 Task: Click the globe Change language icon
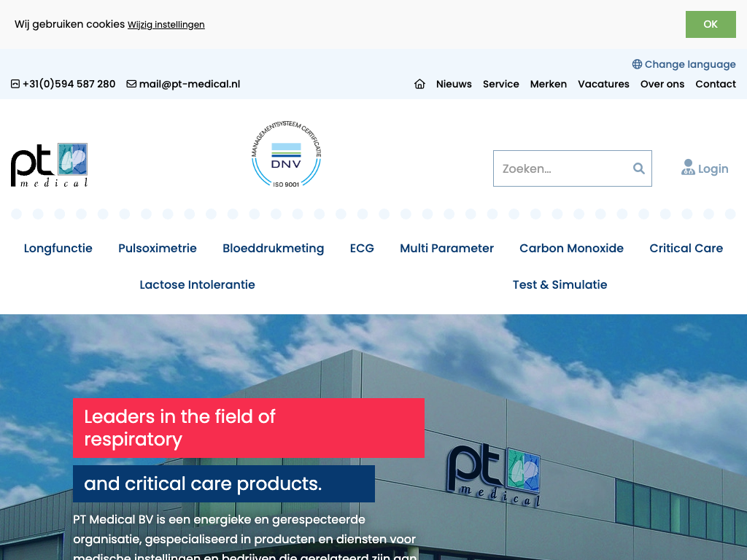coord(637,64)
